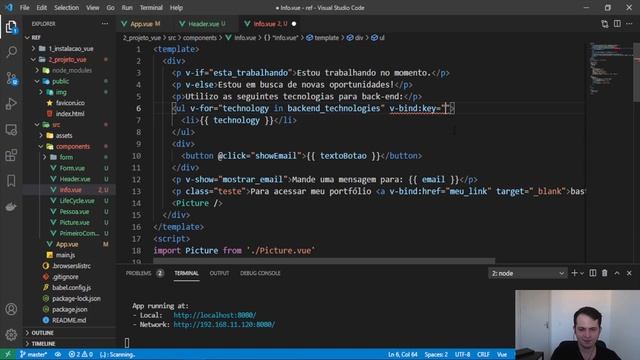Image resolution: width=640 pixels, height=360 pixels.
Task: Click the Spaces: 2 indentation status
Action: [436, 354]
